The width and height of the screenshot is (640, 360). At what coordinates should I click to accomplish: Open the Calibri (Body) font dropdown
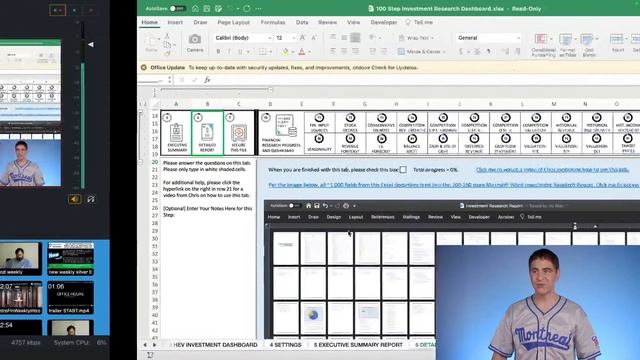coord(243,38)
